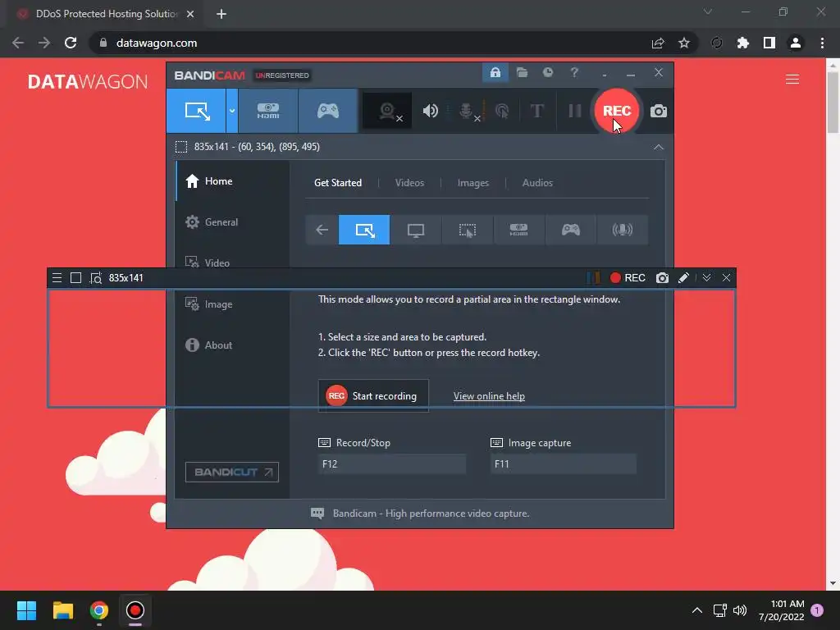Select fullscreen monitor mode icon

pos(416,230)
